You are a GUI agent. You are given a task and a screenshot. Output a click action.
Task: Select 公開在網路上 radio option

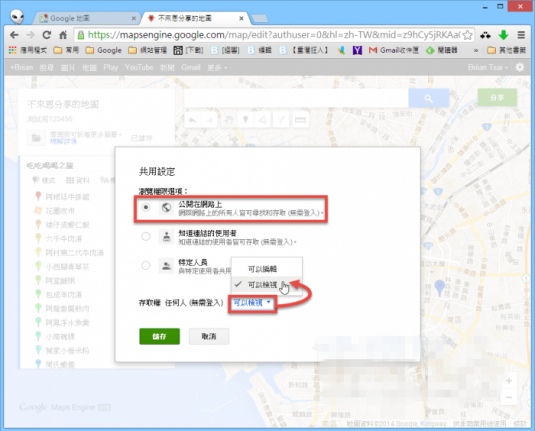146,207
